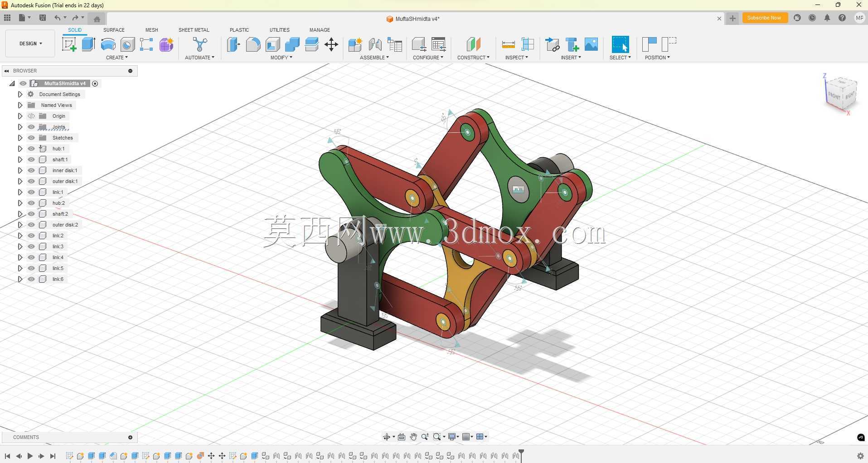Switch to the PLASTIC tab

coord(239,30)
